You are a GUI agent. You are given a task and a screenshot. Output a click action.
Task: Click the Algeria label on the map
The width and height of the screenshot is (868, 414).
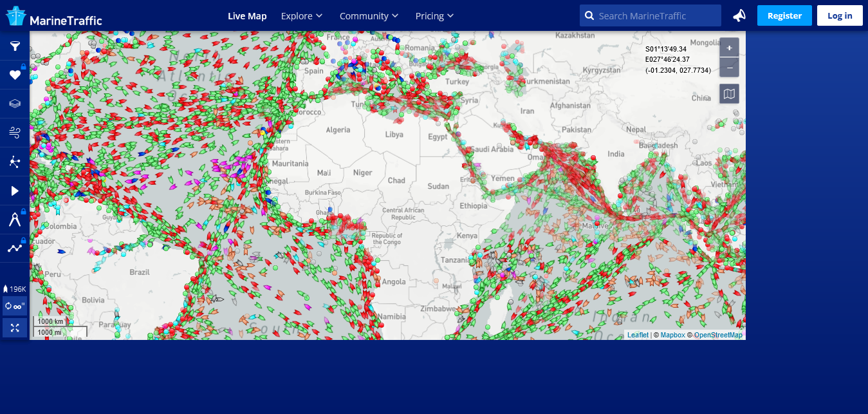(x=338, y=130)
